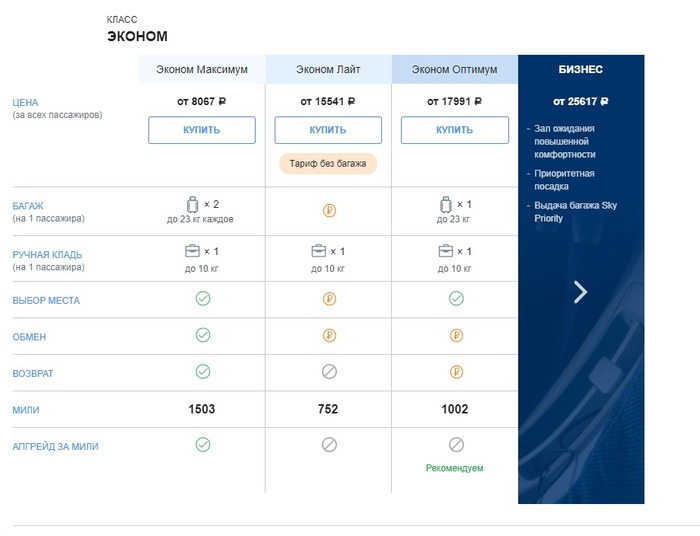Click the suitcase icon in Эконом Оптимум baggage
The image size is (700, 536).
coord(446,204)
